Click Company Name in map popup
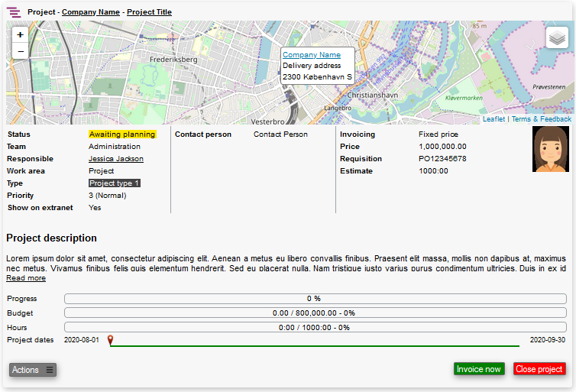Image resolution: width=576 pixels, height=392 pixels. (312, 55)
